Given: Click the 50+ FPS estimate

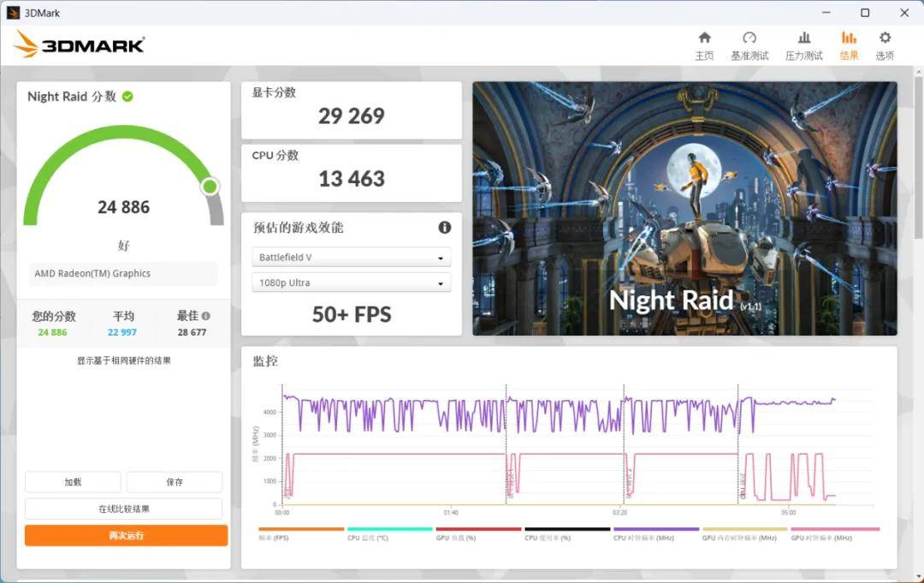Looking at the screenshot, I should coord(352,315).
